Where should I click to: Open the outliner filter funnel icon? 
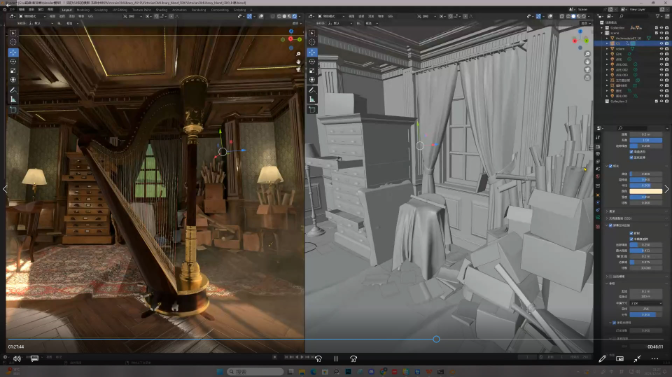tap(658, 16)
